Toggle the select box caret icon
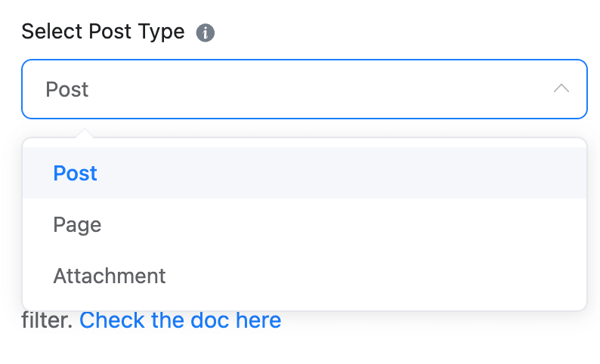Screen dimensions: 600x364 click(561, 89)
